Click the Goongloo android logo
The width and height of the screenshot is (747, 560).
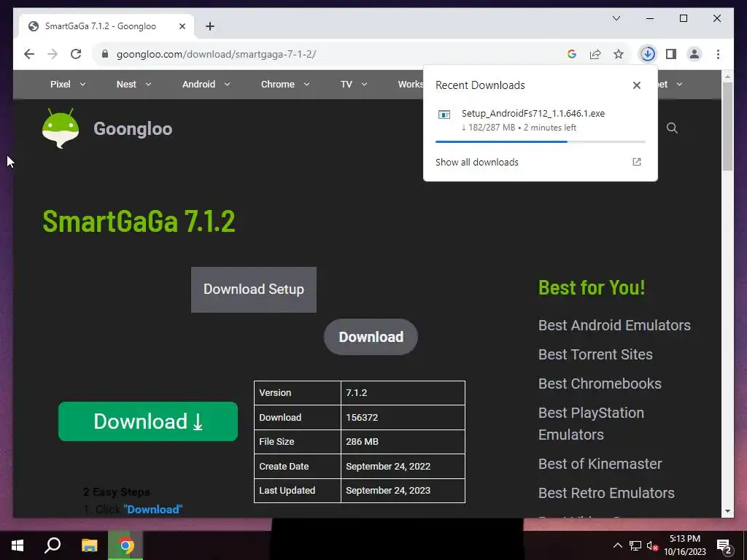(x=61, y=128)
